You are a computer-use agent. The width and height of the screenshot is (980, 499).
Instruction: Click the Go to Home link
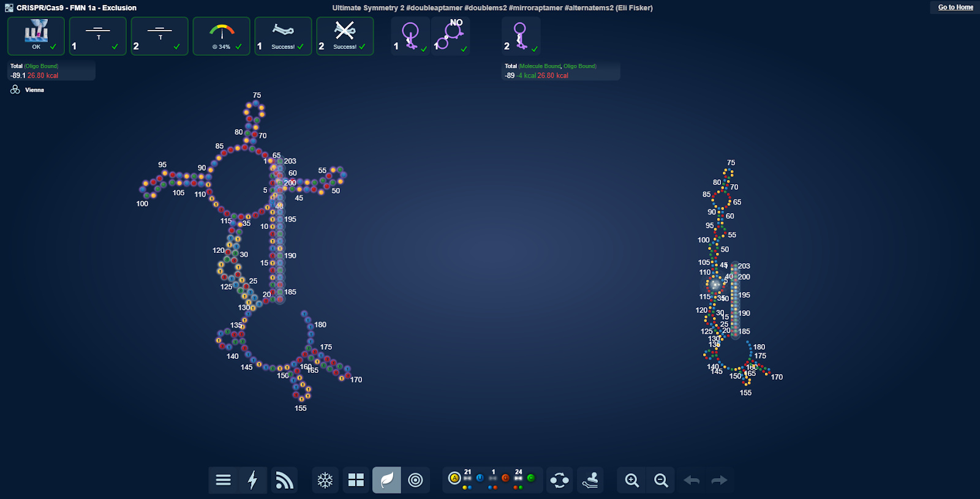pyautogui.click(x=955, y=7)
